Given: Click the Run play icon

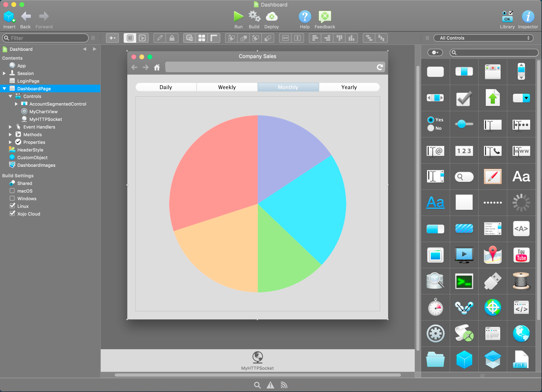Looking at the screenshot, I should coord(238,17).
